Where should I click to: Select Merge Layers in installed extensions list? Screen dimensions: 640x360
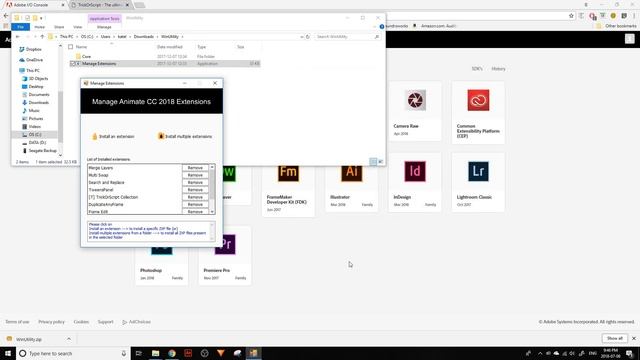click(101, 168)
